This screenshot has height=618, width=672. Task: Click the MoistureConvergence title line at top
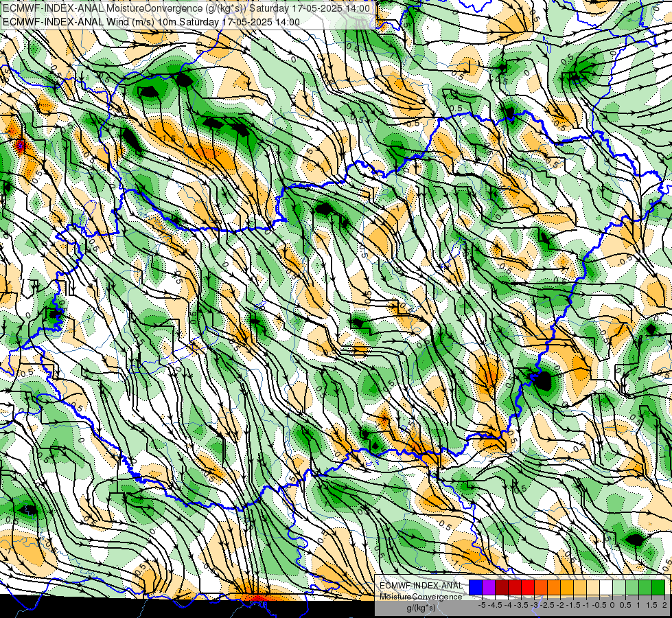point(185,8)
